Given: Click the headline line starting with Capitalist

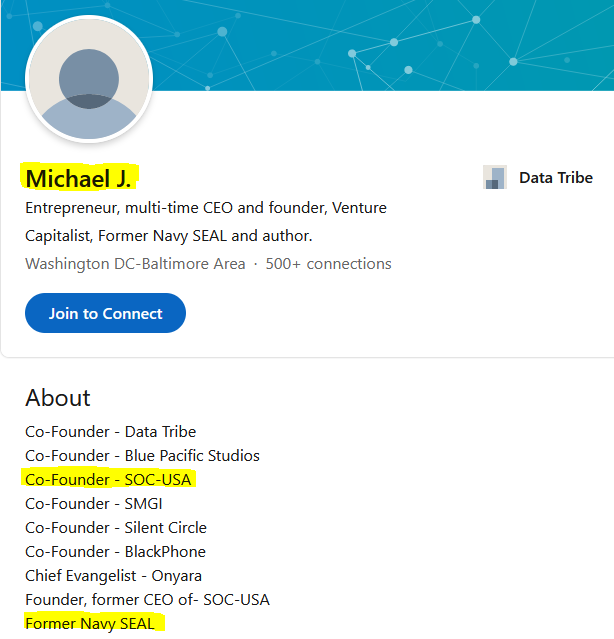Looking at the screenshot, I should [x=169, y=236].
